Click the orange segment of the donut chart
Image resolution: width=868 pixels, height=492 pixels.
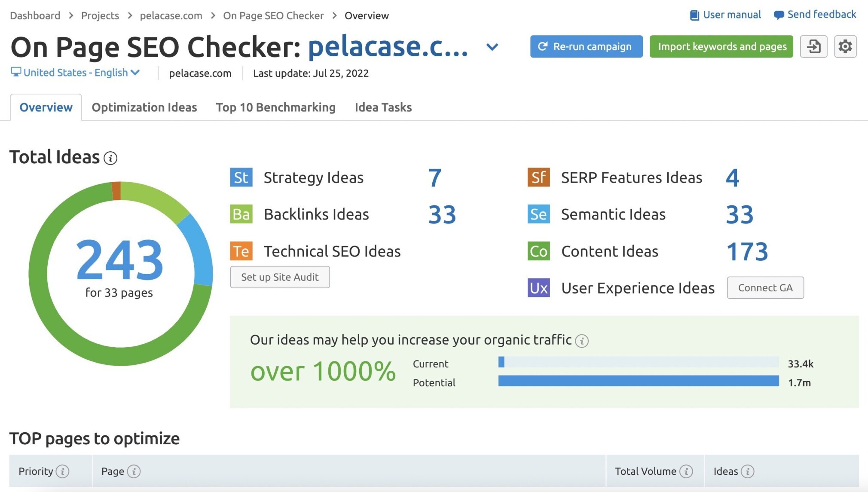tap(116, 191)
